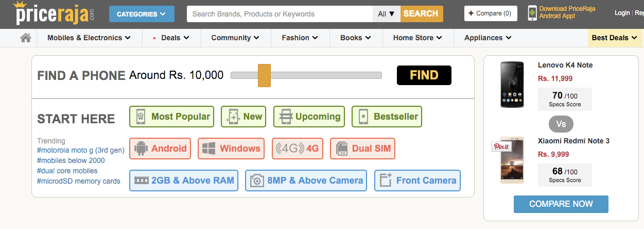
Task: Click the Vs badge between phones
Action: click(561, 124)
